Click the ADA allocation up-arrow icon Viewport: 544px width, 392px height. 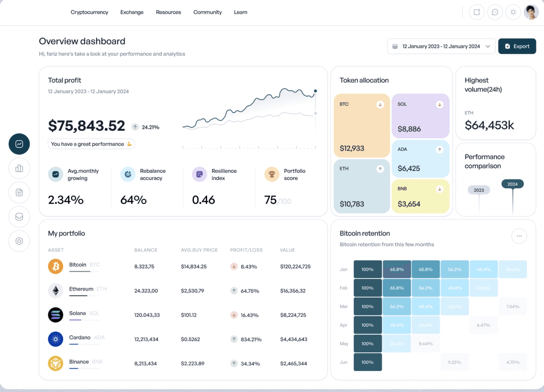(440, 150)
